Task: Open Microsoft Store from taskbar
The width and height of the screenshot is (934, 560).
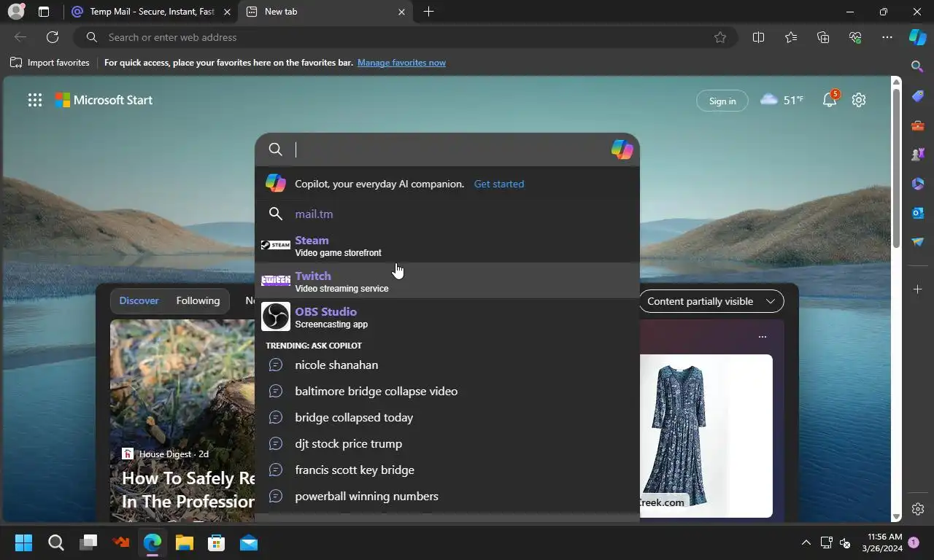Action: 216,542
